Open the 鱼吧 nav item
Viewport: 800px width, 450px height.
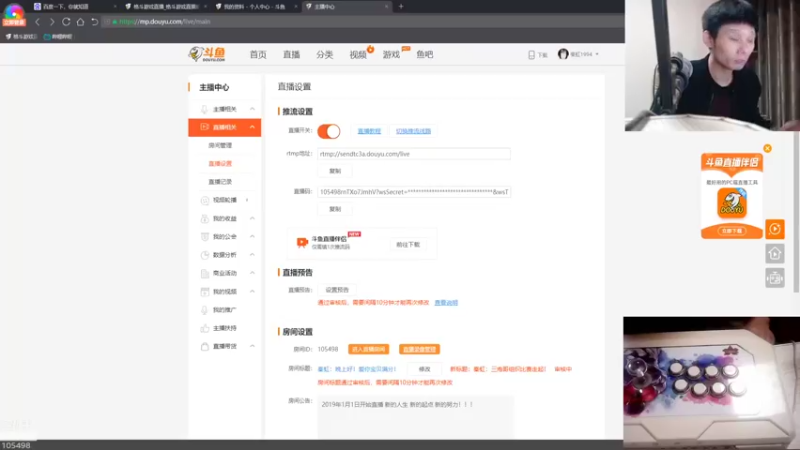point(424,55)
